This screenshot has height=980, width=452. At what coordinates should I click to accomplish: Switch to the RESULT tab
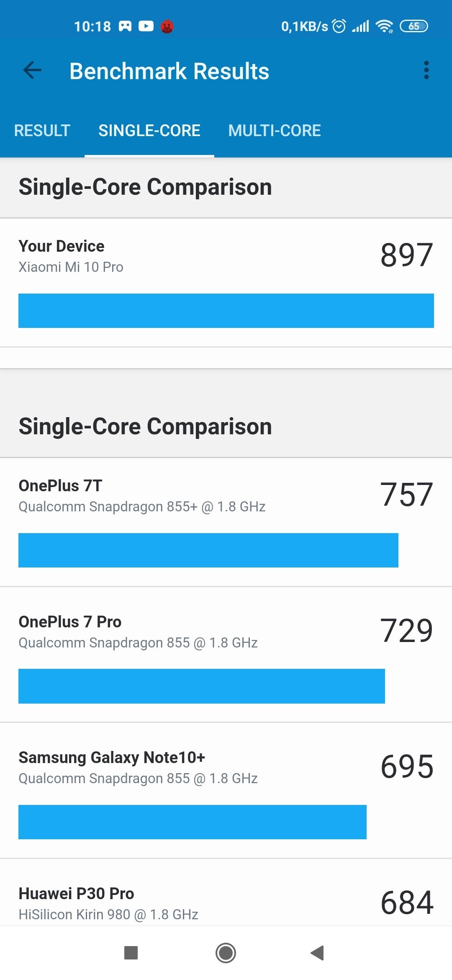pyautogui.click(x=42, y=131)
